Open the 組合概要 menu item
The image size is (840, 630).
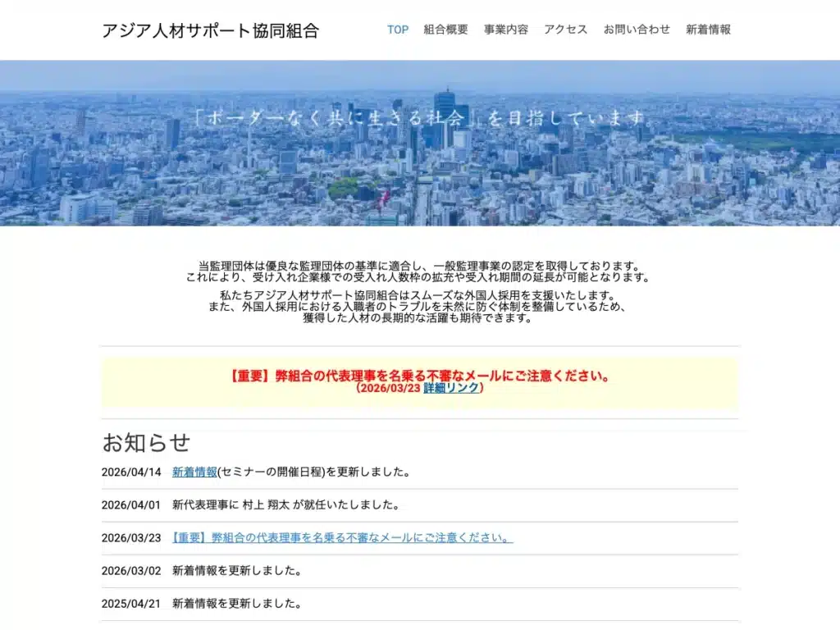click(x=445, y=30)
